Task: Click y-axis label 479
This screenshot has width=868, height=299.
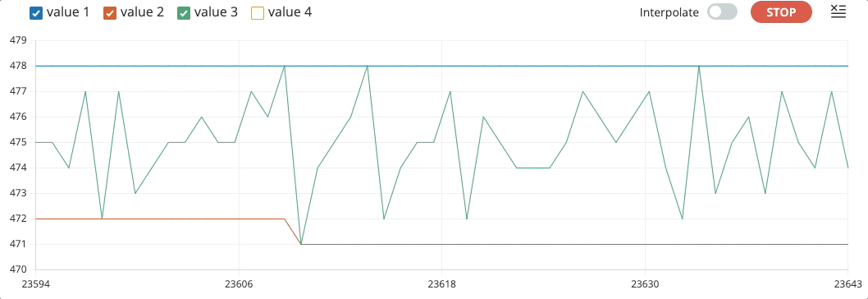Action: [x=19, y=40]
